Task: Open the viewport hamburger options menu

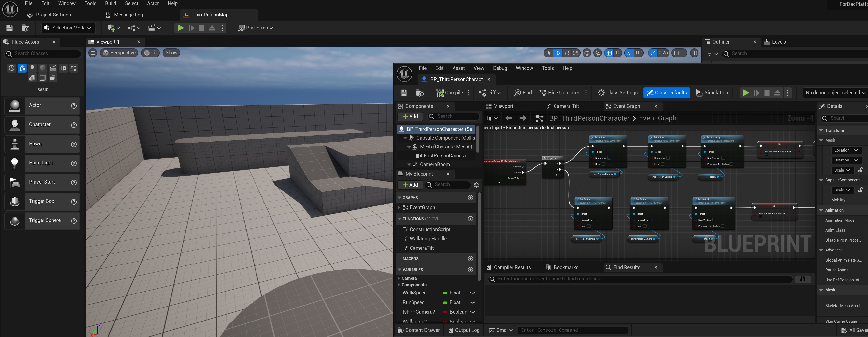Action: point(93,53)
